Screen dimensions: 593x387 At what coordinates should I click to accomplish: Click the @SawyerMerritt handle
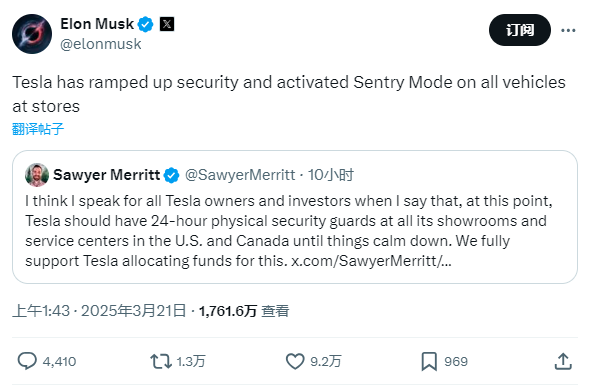(x=240, y=175)
